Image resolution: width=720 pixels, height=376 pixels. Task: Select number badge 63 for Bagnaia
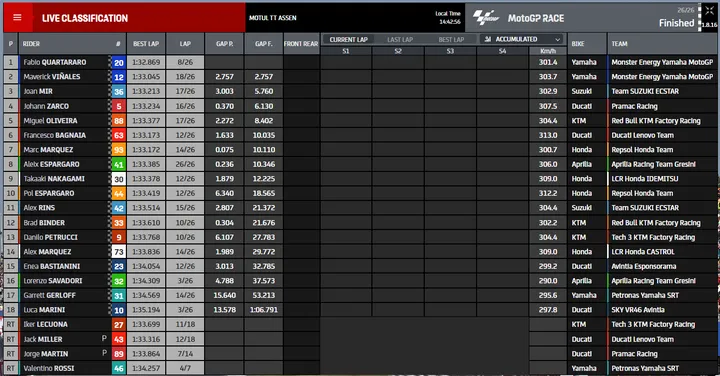(x=119, y=135)
